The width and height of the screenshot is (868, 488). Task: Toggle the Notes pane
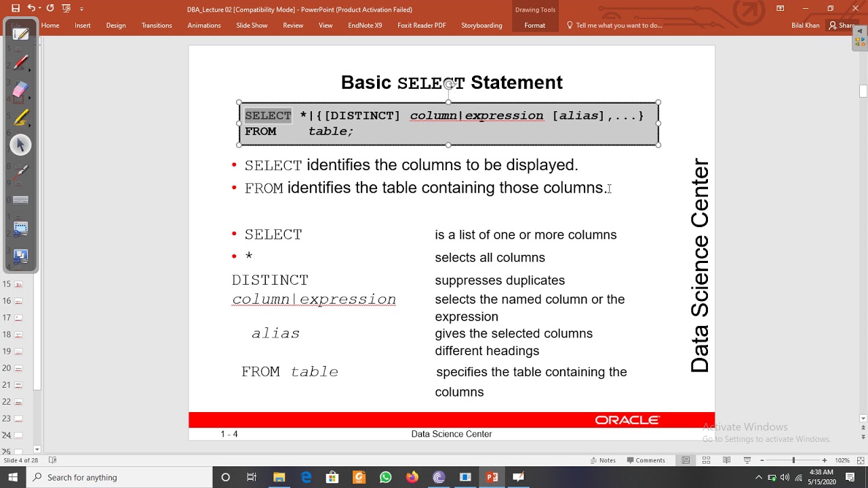tap(602, 460)
